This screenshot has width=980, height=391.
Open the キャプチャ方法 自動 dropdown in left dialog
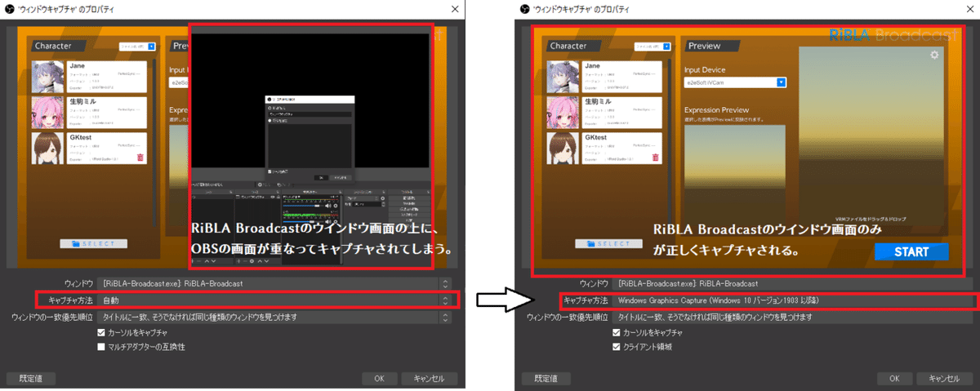click(274, 300)
